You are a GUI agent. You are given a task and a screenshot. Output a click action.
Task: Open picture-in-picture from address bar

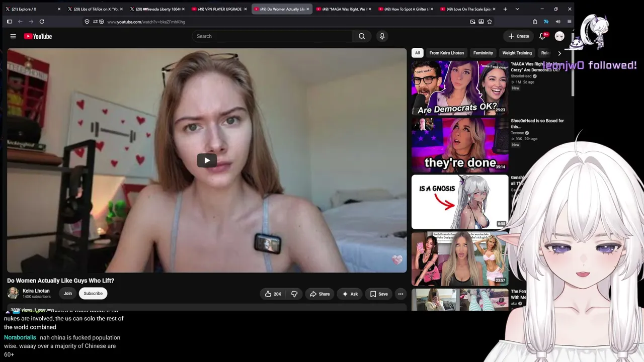(472, 22)
